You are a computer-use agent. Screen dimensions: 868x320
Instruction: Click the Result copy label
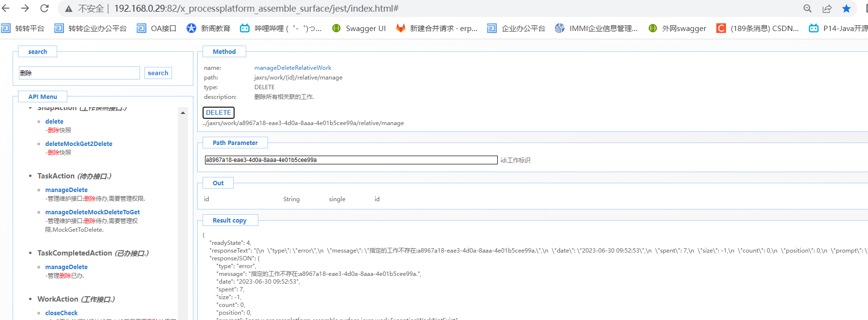click(x=230, y=220)
